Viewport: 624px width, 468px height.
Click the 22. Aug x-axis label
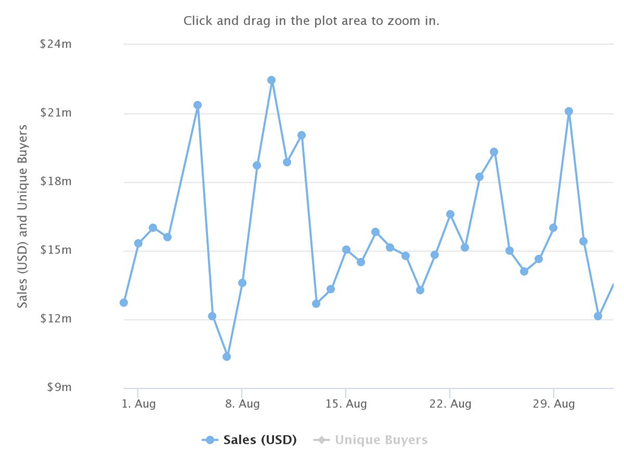(x=450, y=404)
